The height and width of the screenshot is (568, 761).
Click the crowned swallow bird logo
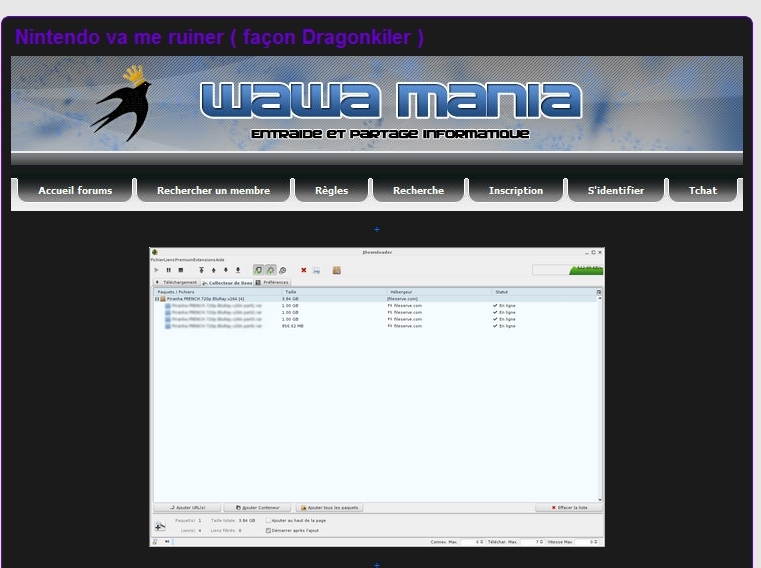(x=122, y=104)
